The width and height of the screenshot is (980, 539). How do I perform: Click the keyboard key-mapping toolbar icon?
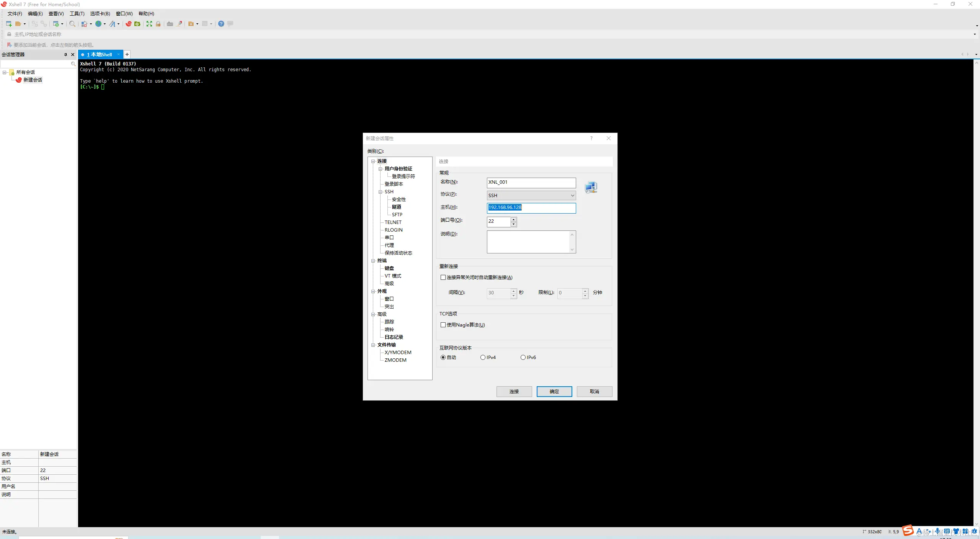(x=170, y=24)
